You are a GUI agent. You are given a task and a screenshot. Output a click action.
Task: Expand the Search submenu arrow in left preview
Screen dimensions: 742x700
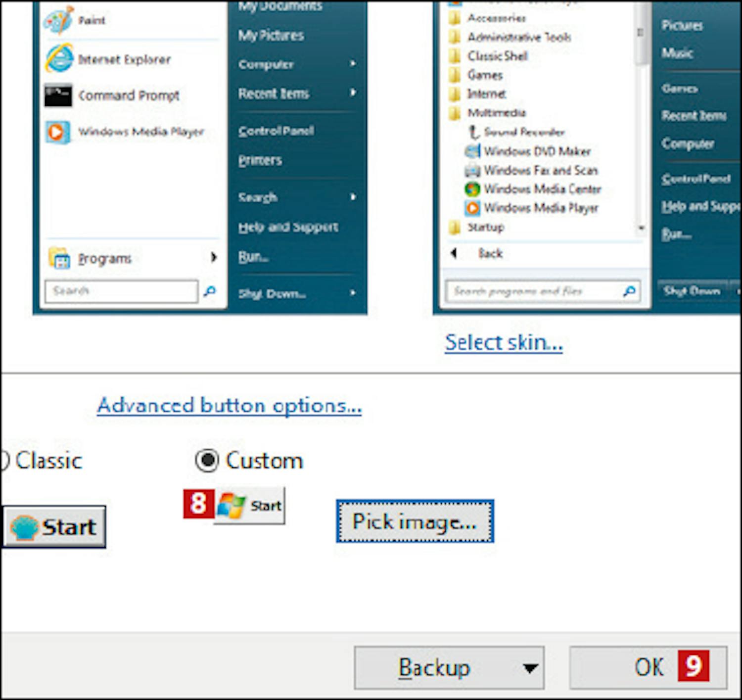click(353, 197)
